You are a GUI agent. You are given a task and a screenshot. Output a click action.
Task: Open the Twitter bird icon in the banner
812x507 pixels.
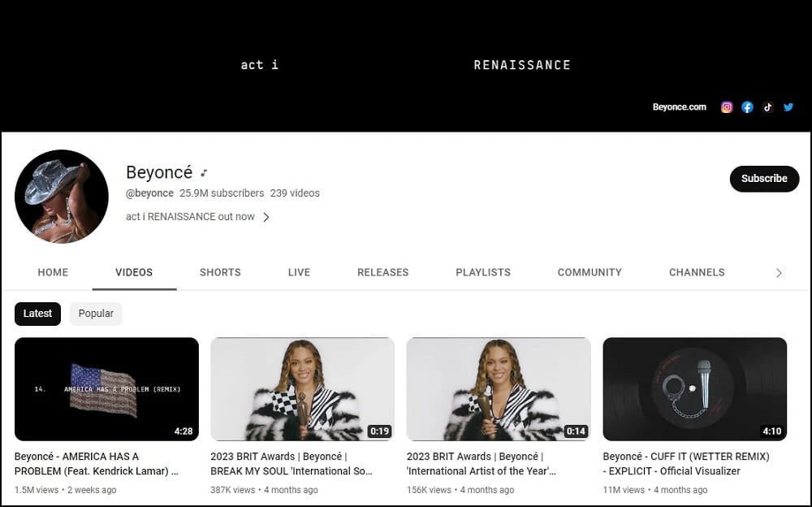pyautogui.click(x=788, y=107)
